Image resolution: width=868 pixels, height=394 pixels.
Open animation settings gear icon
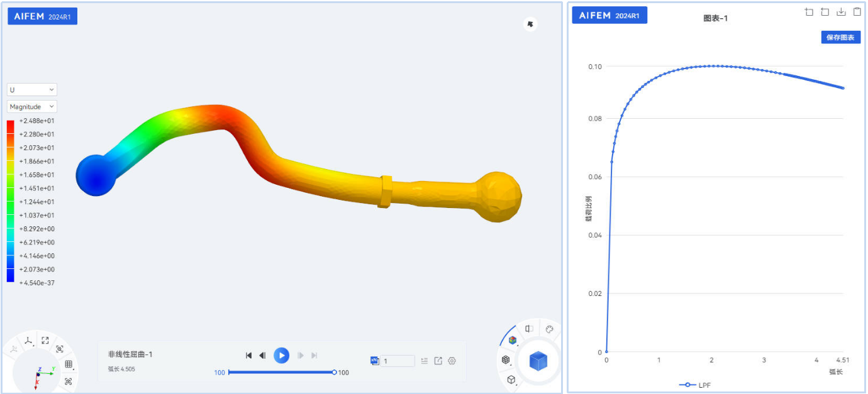click(452, 361)
